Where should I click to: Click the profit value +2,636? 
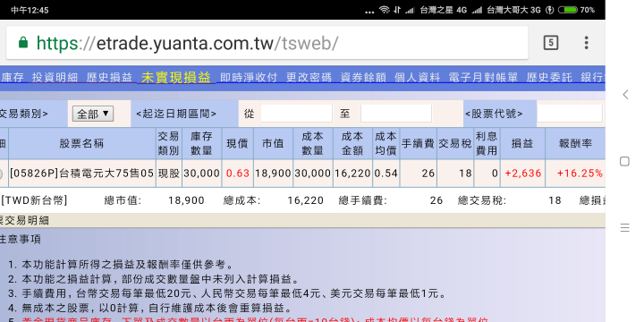coord(523,174)
